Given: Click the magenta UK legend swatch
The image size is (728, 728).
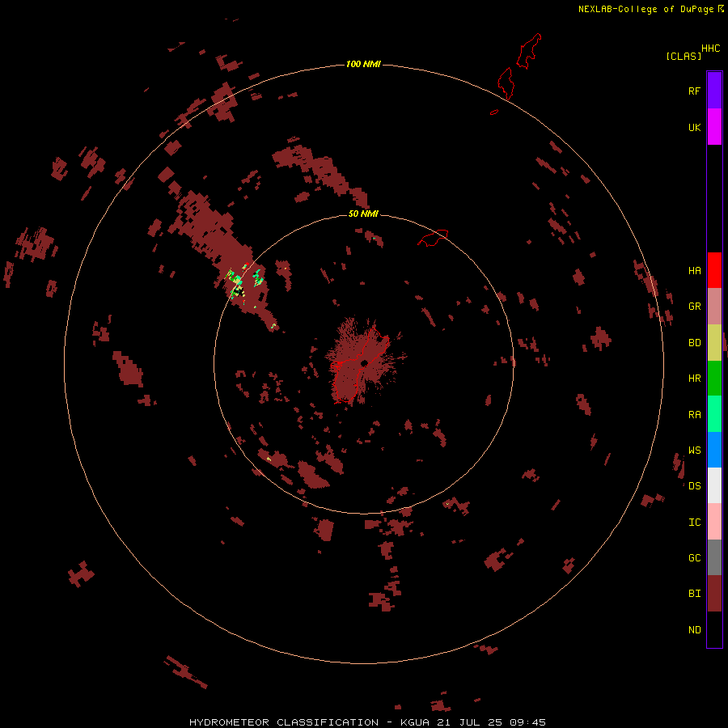Looking at the screenshot, I should (714, 127).
